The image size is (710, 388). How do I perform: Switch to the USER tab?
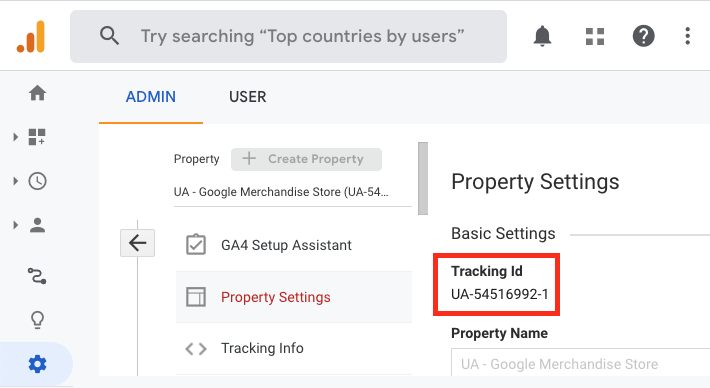(248, 97)
